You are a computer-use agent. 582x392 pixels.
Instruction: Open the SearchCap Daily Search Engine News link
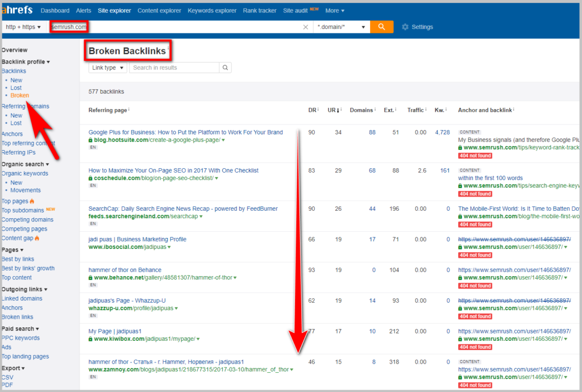183,208
